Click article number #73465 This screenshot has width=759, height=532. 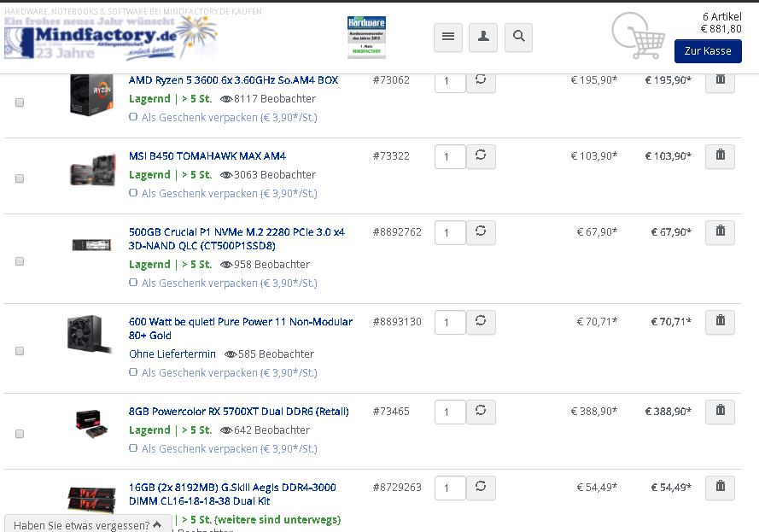pyautogui.click(x=391, y=412)
